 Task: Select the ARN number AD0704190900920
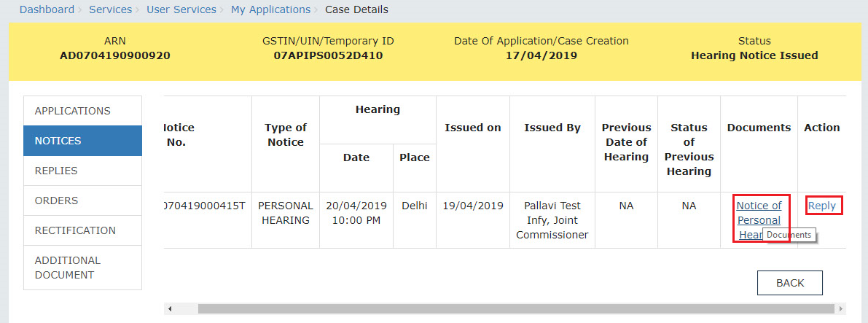[x=115, y=55]
